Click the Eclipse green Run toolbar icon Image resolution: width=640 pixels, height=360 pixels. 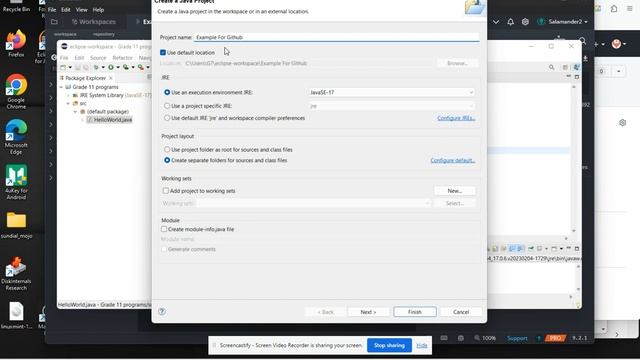coord(111,67)
